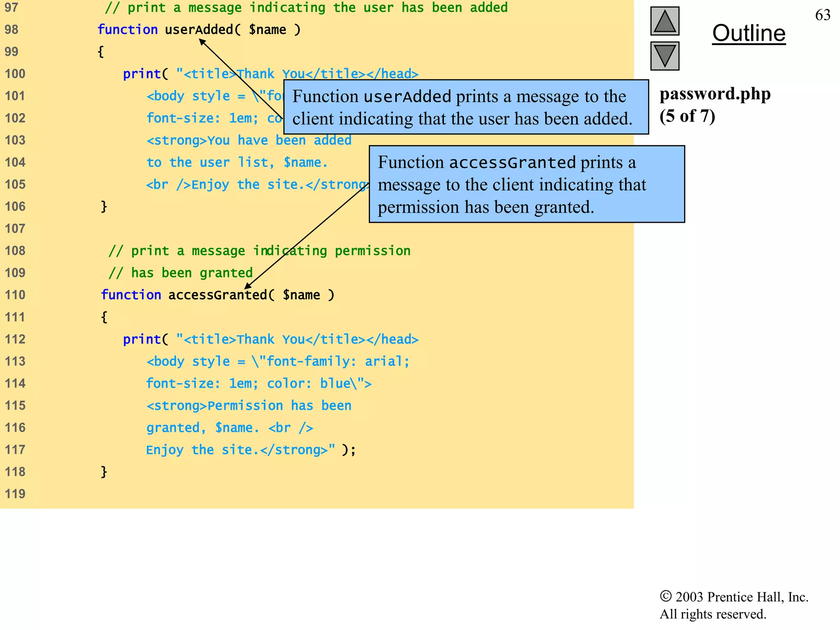Click the page number 63
The height and width of the screenshot is (630, 840).
822,15
